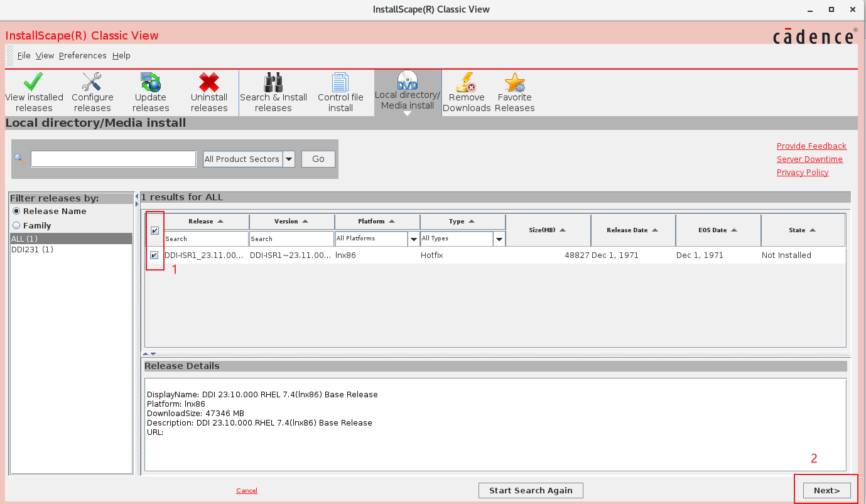Open the Remove Downloads icon
This screenshot has height=504, width=866.
[467, 83]
